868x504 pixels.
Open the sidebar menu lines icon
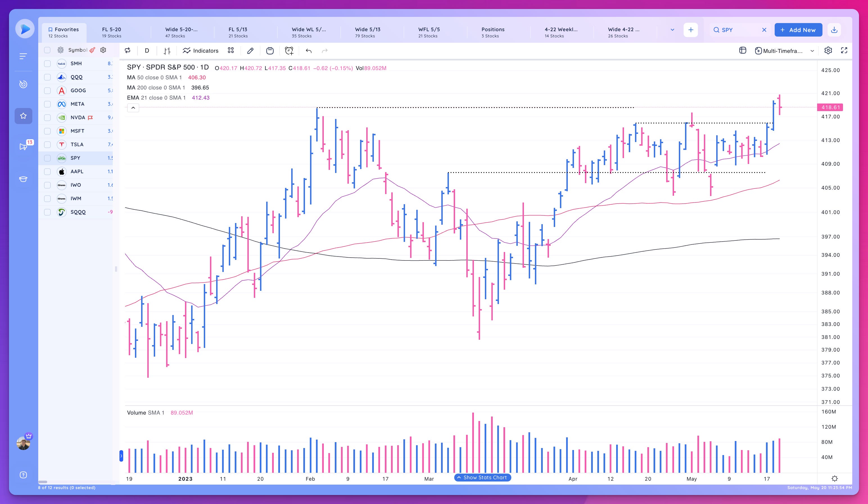23,56
